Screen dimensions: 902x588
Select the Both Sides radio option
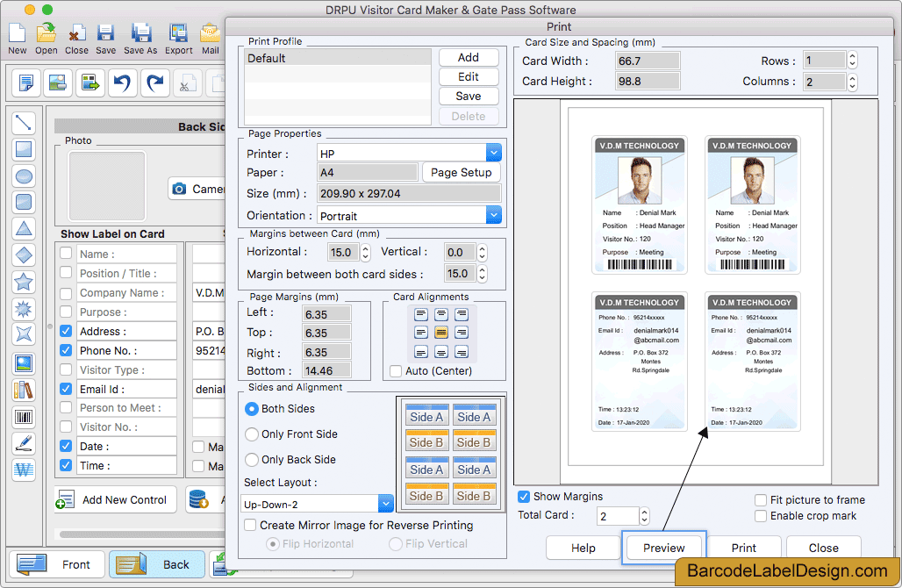pyautogui.click(x=252, y=408)
